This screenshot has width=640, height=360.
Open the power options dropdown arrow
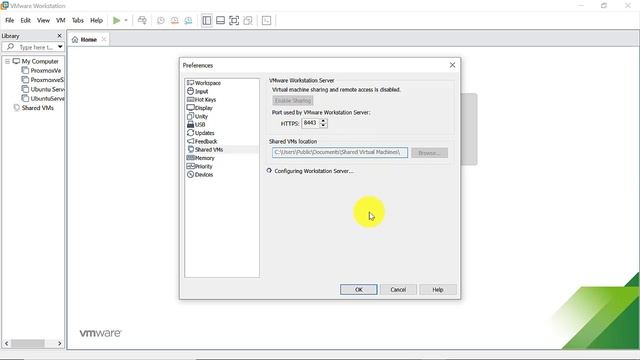126,20
